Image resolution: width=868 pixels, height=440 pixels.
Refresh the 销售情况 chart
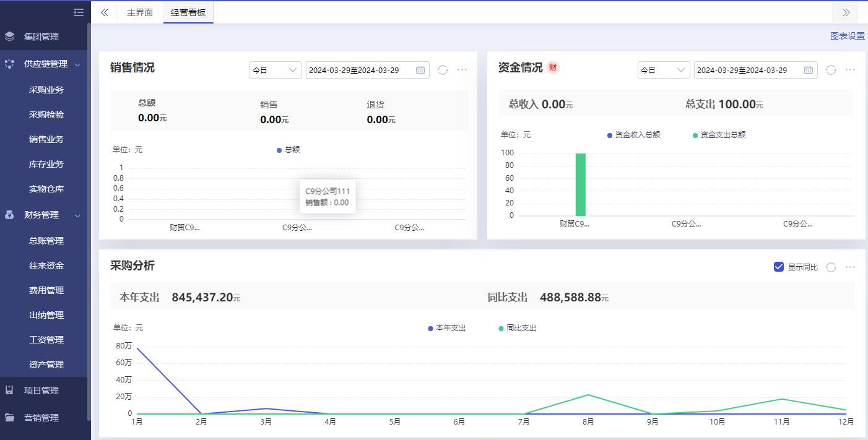[443, 70]
